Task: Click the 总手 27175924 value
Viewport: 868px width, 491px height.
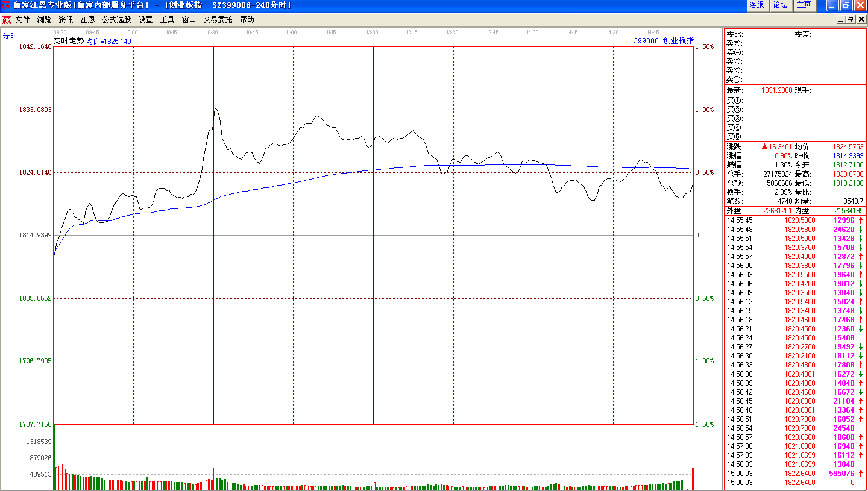Action: coord(778,174)
